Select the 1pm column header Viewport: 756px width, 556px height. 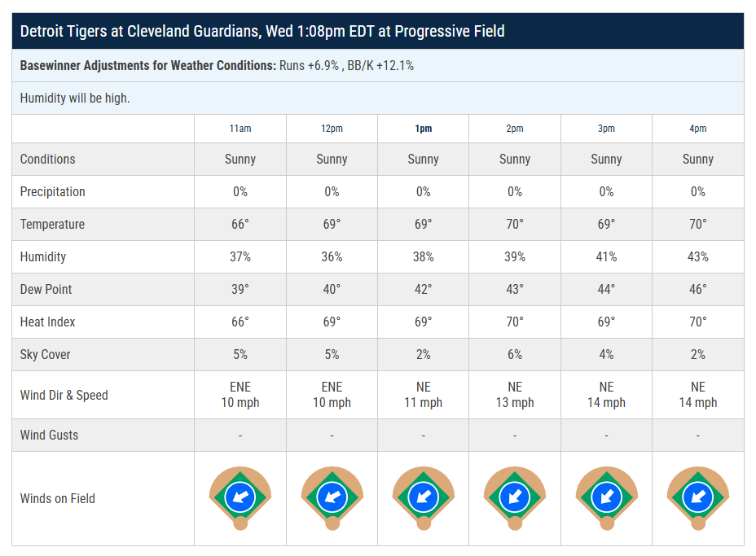pyautogui.click(x=424, y=129)
